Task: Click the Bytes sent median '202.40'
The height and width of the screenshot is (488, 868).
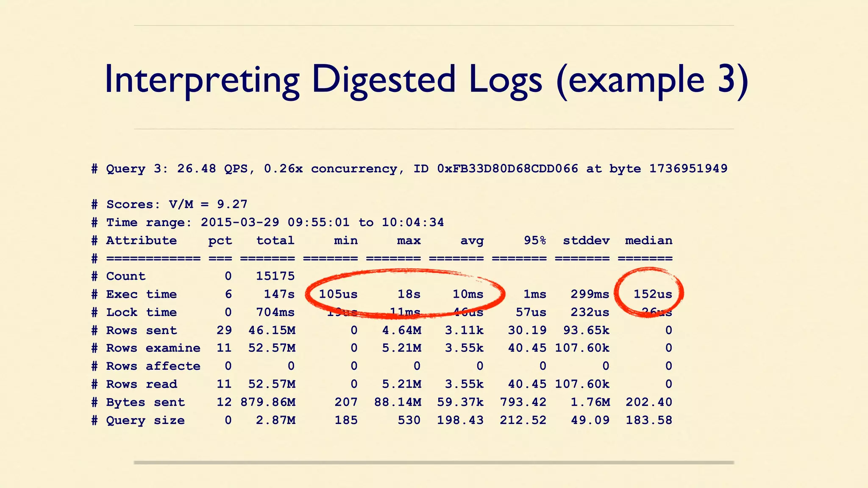Action: tap(649, 402)
